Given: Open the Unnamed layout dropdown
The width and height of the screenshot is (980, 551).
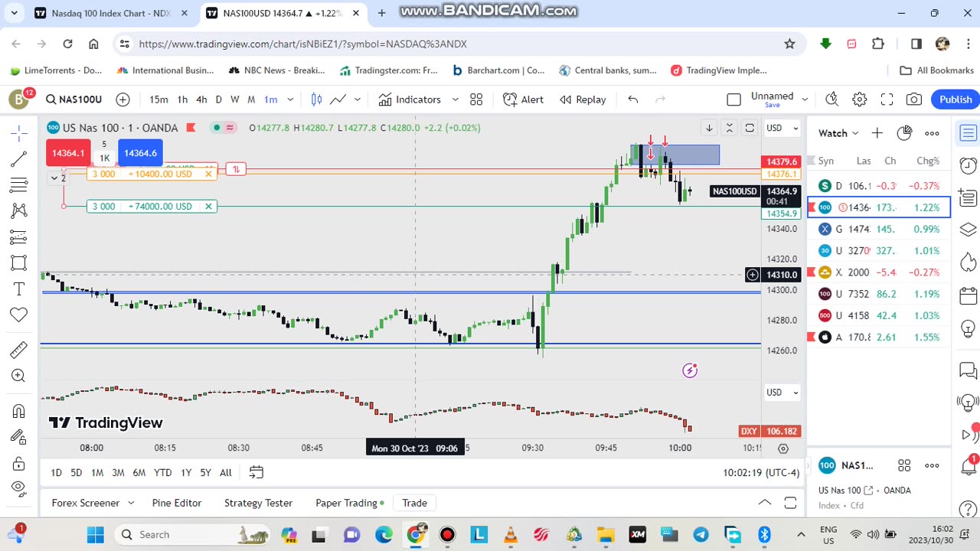Looking at the screenshot, I should (805, 99).
